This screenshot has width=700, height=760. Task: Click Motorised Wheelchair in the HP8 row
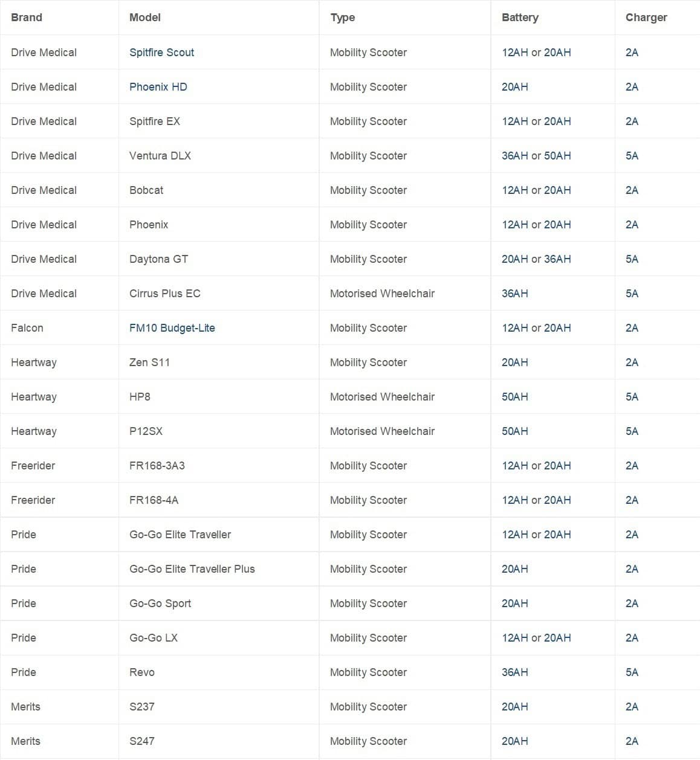coord(382,397)
